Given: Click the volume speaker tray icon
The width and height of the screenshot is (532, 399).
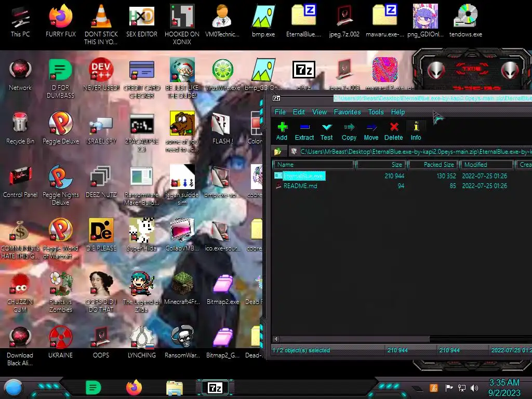Looking at the screenshot, I should (474, 388).
